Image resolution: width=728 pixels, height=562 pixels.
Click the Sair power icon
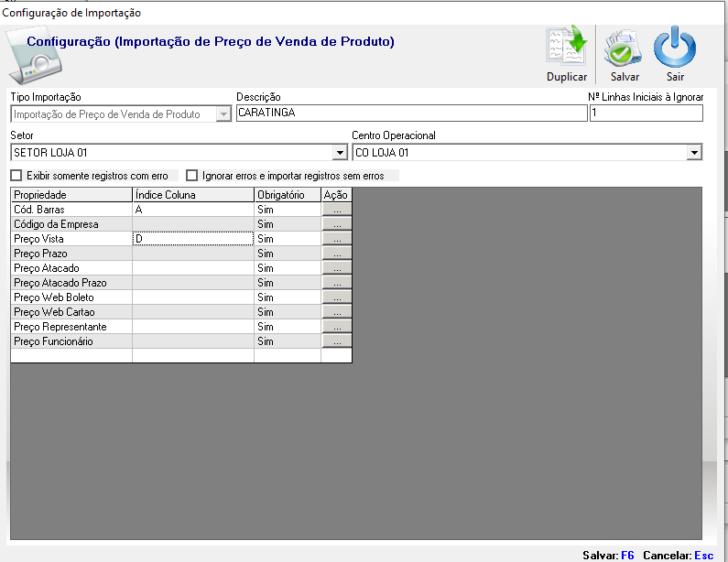675,47
